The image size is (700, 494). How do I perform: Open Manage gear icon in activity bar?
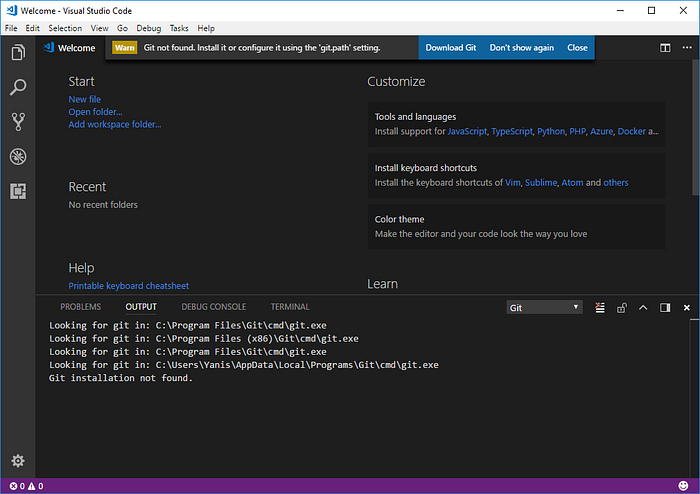point(18,461)
